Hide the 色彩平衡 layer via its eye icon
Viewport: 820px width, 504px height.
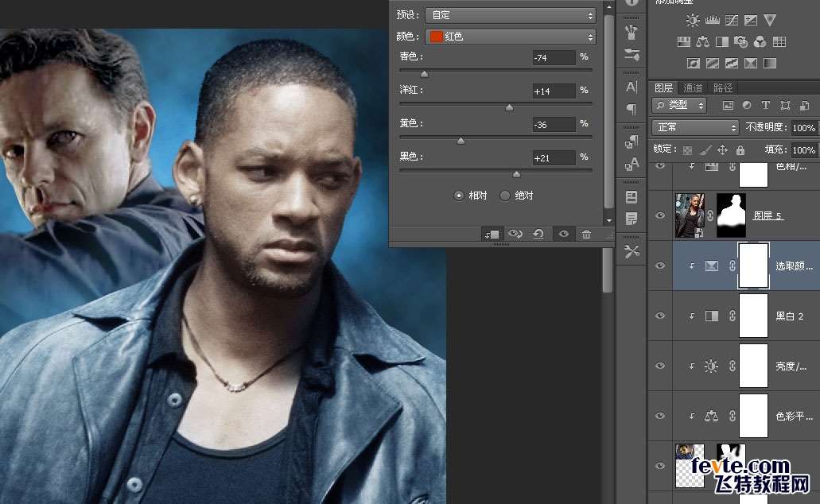tap(660, 417)
